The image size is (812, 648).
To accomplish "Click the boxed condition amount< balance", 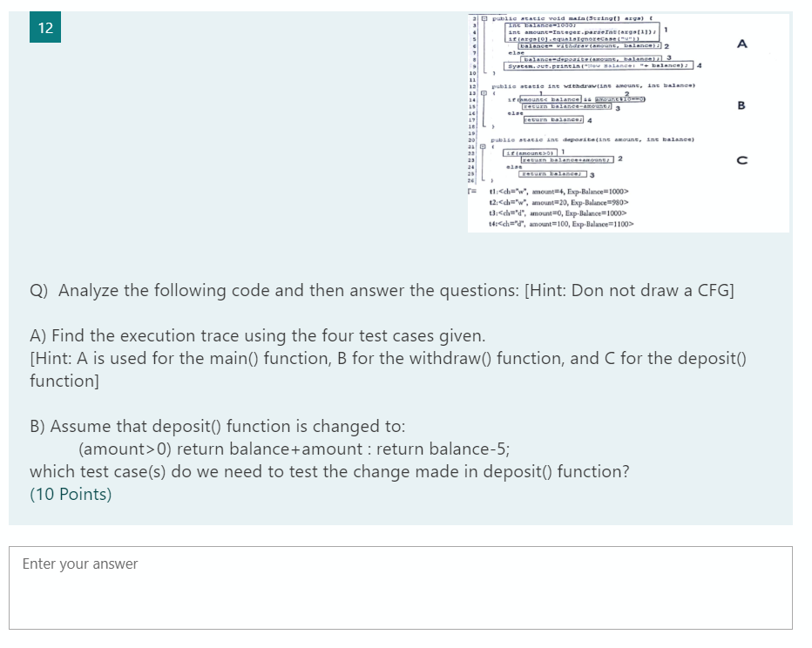I will tap(550, 98).
